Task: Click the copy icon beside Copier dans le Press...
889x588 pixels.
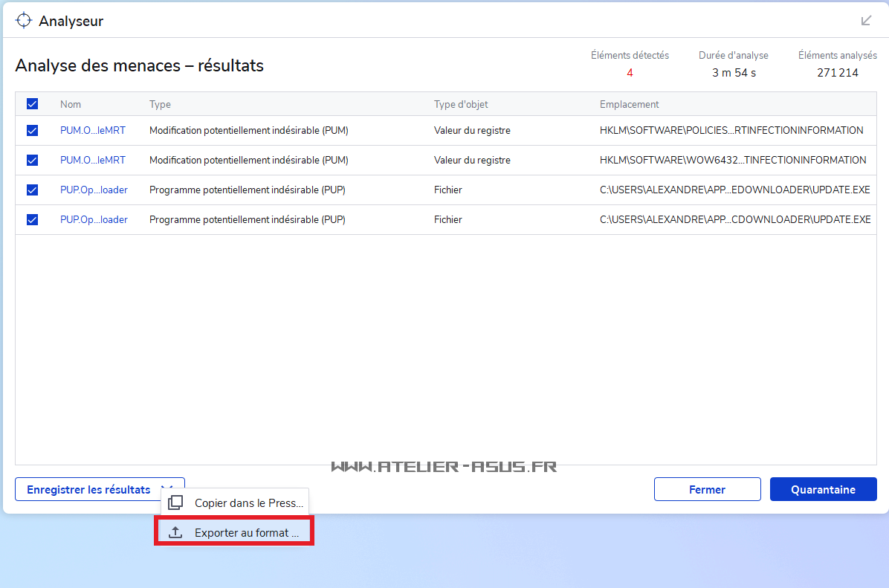Action: coord(175,503)
